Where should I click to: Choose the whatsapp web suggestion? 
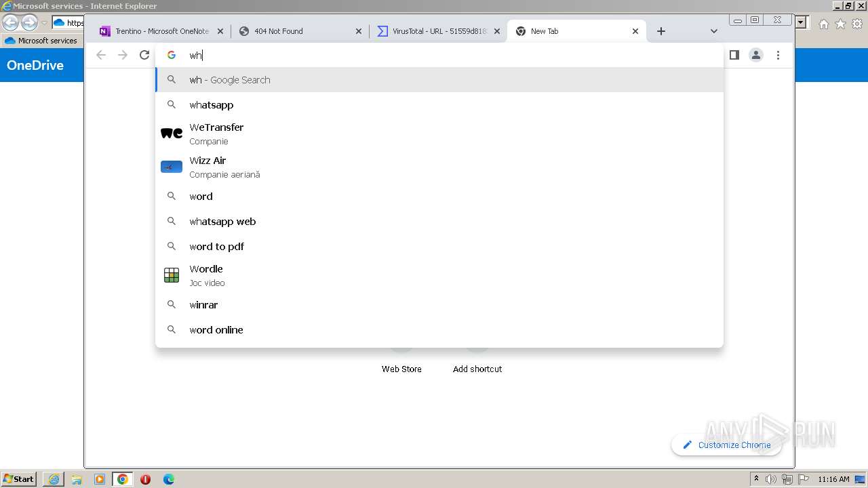click(439, 222)
